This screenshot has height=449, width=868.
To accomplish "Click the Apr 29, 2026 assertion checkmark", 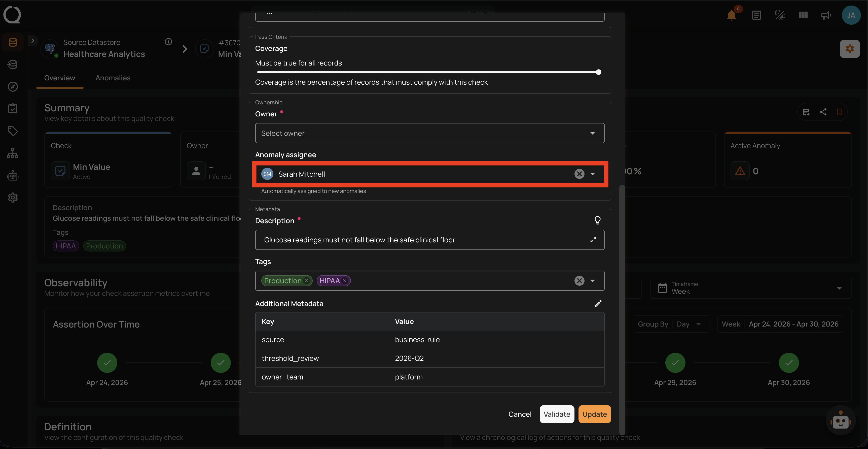I will pyautogui.click(x=675, y=363).
